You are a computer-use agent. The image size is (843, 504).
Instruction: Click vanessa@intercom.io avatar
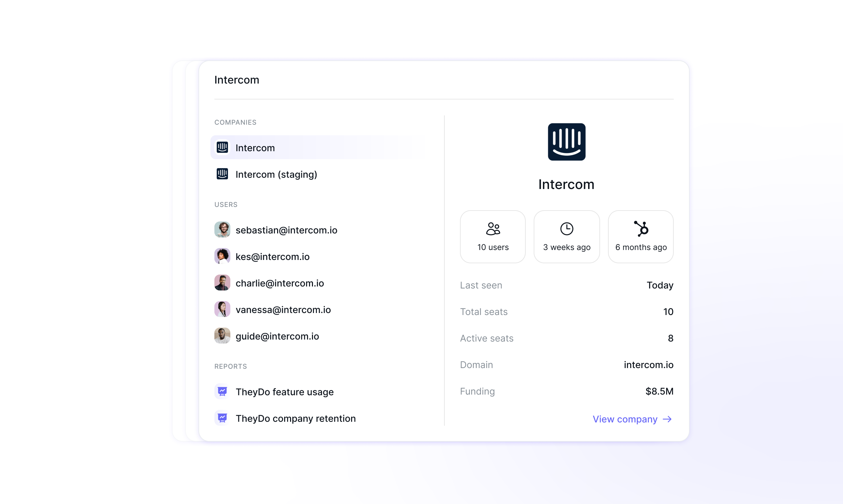click(x=222, y=309)
